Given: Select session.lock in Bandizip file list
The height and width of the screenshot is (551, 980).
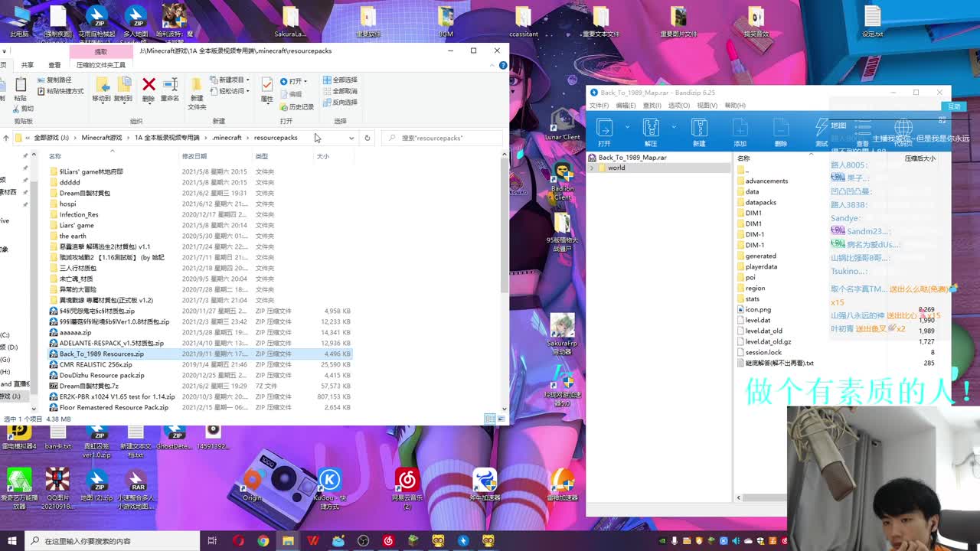Looking at the screenshot, I should click(x=763, y=352).
